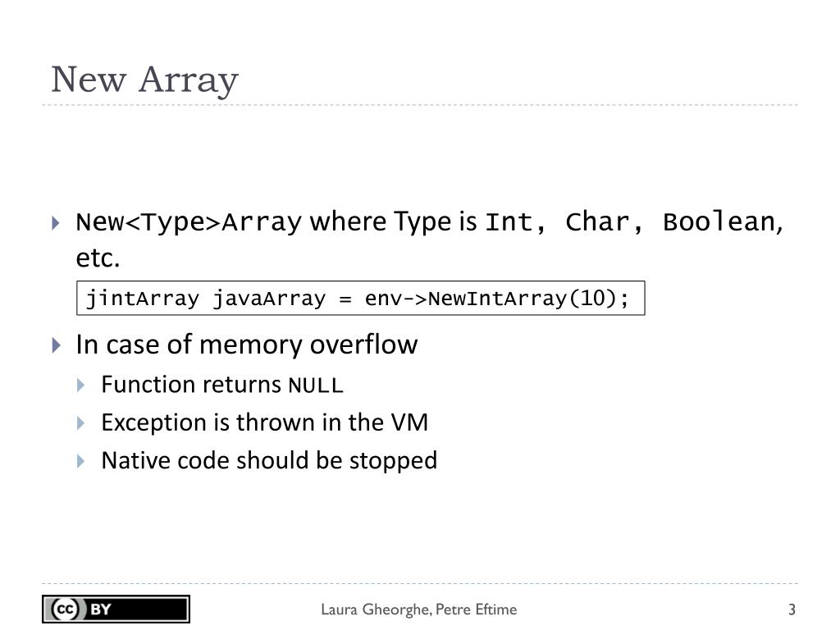Screen dimensions: 840x630
Task: Click the Creative Commons BY license badge
Action: [x=116, y=609]
